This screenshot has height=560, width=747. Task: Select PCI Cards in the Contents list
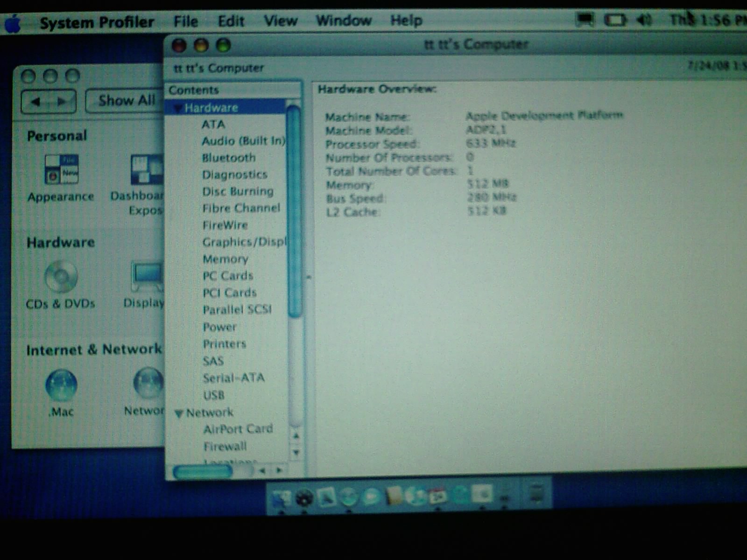(x=230, y=293)
